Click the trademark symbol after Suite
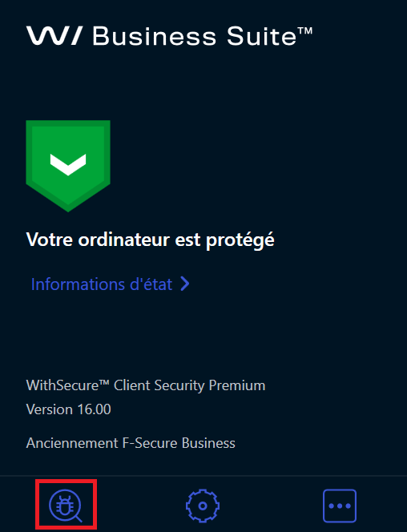Screen dimensions: 407x532 point(305,31)
